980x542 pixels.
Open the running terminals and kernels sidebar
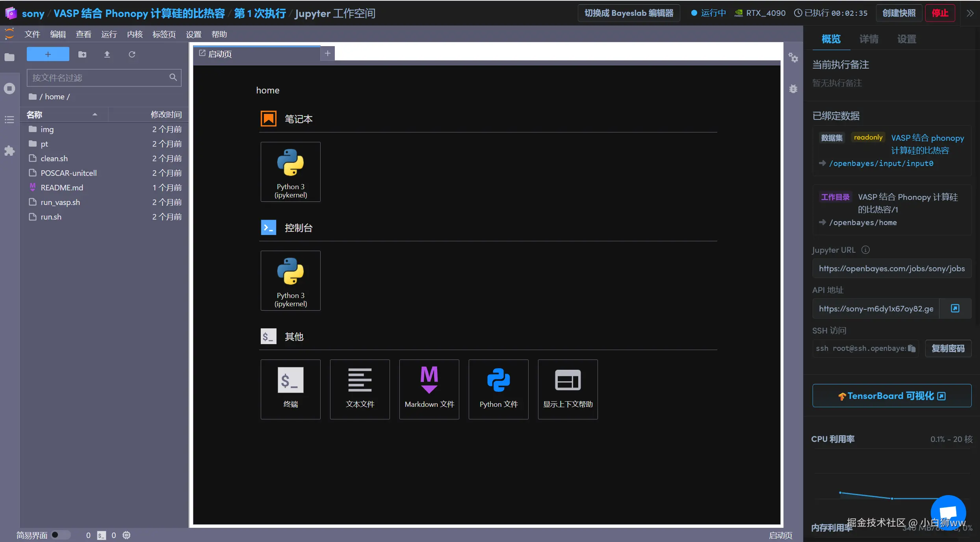point(9,88)
